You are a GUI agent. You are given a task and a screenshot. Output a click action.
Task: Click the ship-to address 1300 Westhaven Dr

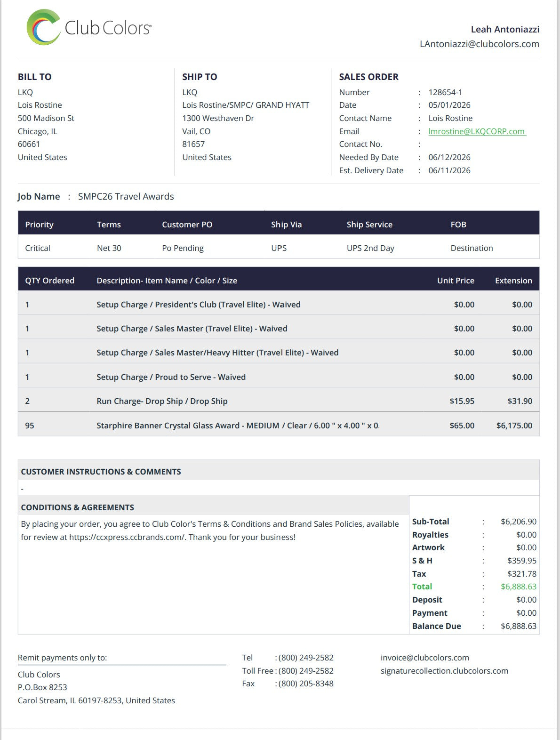click(218, 118)
